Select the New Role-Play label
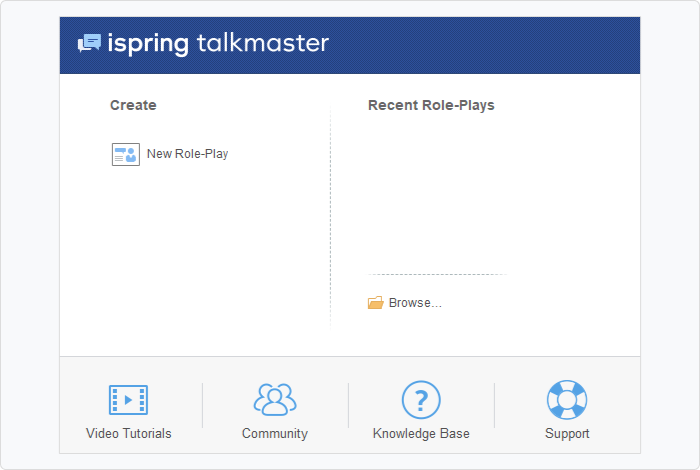 [x=188, y=154]
